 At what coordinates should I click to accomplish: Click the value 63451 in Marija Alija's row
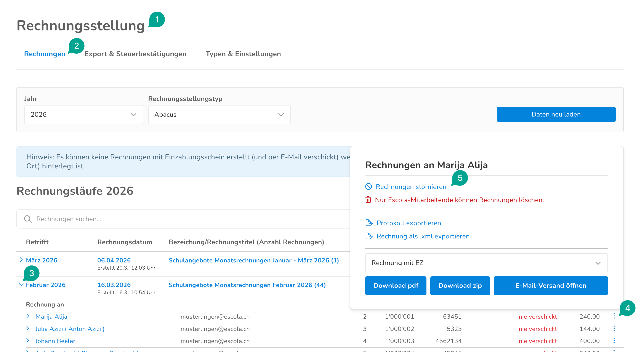(x=452, y=316)
